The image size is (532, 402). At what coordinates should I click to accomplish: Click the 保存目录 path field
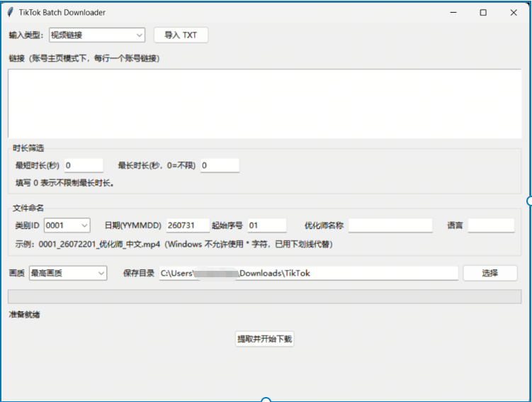(309, 273)
